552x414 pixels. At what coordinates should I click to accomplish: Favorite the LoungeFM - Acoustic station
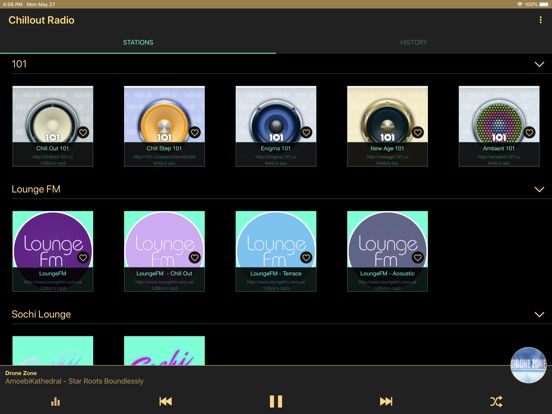418,258
